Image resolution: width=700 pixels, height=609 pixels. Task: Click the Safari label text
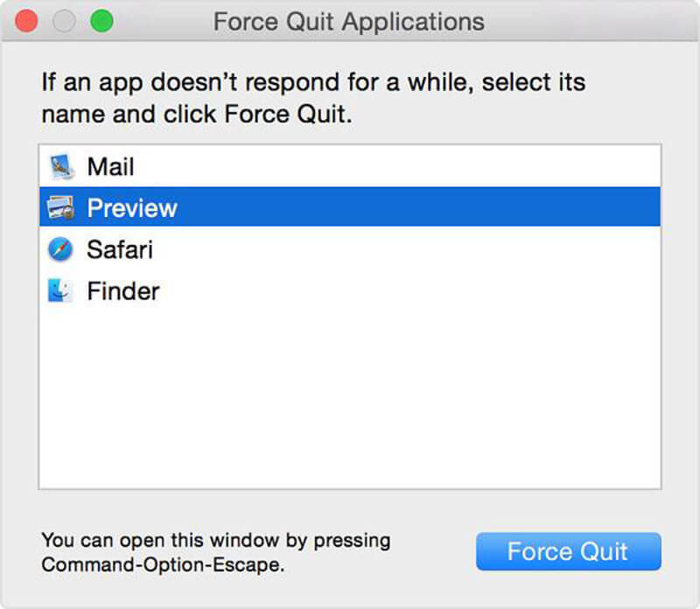(x=119, y=249)
